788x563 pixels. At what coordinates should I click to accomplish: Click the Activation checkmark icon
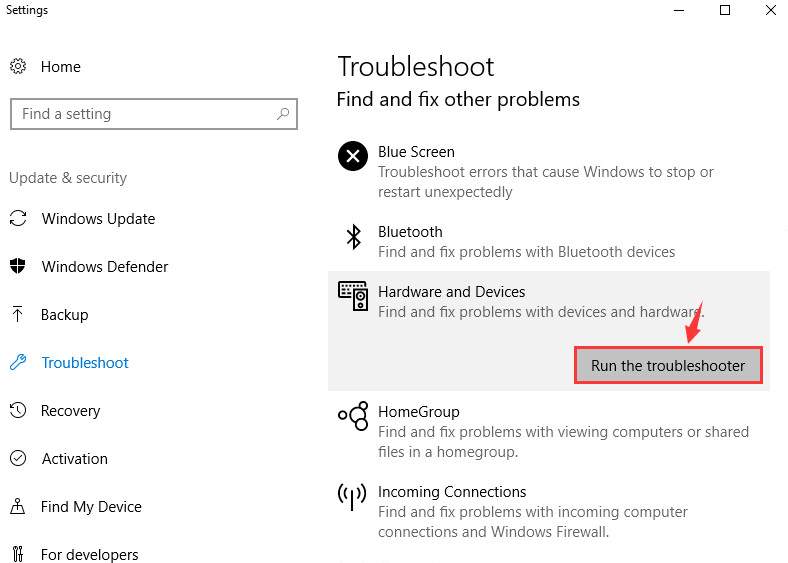(x=18, y=458)
